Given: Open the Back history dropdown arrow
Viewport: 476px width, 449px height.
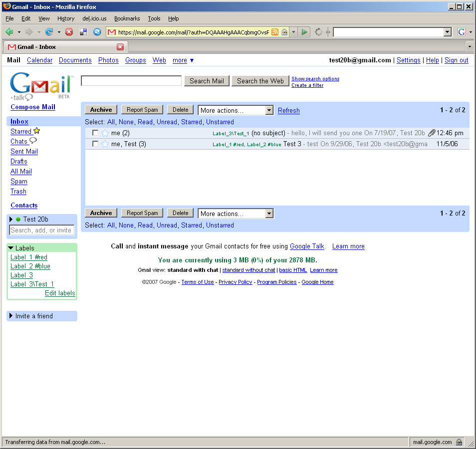Looking at the screenshot, I should pos(19,32).
